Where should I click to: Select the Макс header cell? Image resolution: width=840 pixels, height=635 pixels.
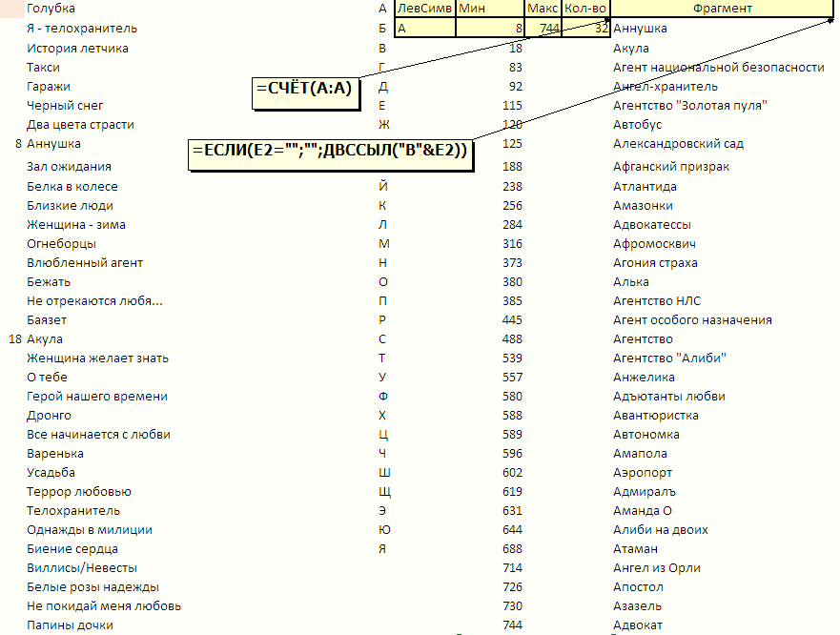(543, 9)
